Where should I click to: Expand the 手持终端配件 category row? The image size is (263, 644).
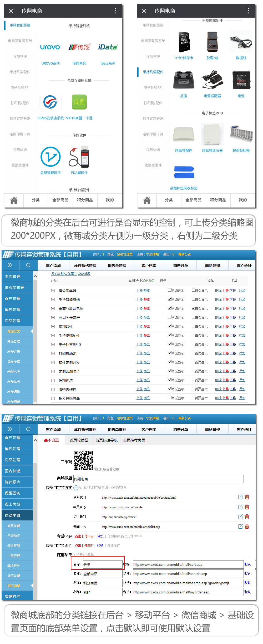(53, 336)
